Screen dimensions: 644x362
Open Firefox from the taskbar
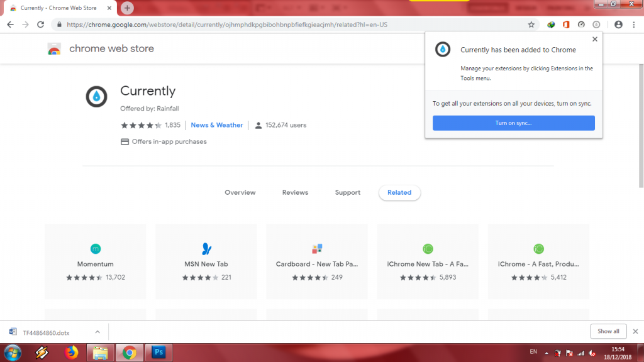pos(70,353)
